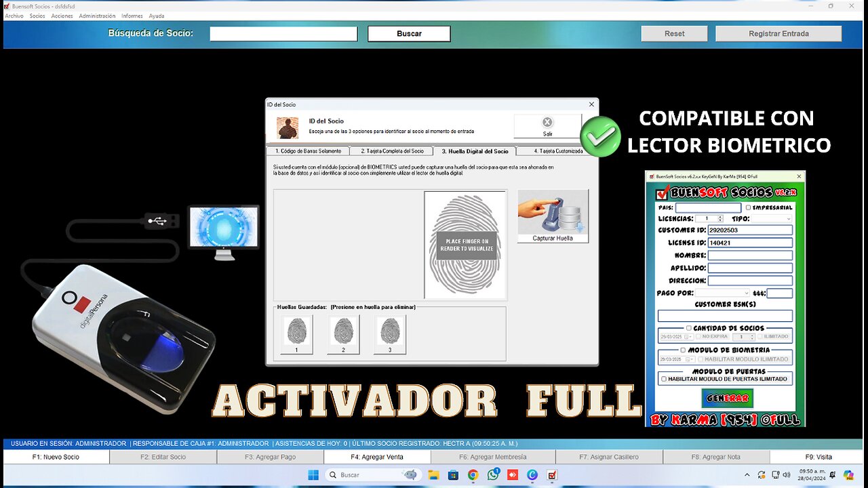Screen dimensions: 868x488
Task: Switch to Código de Barras Solamente tab
Action: coord(308,150)
